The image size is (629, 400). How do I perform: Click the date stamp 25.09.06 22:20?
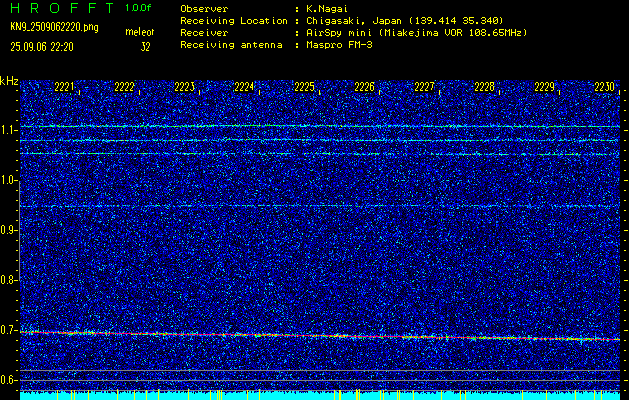[x=42, y=47]
